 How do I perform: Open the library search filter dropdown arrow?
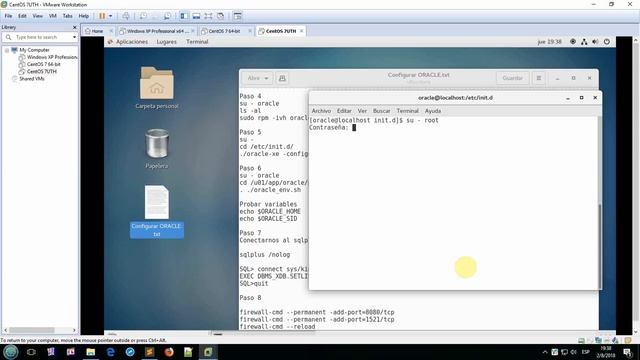pyautogui.click(x=74, y=37)
